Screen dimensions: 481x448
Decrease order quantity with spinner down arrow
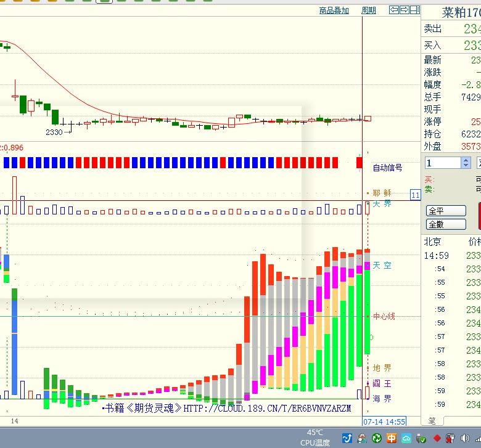pyautogui.click(x=466, y=166)
